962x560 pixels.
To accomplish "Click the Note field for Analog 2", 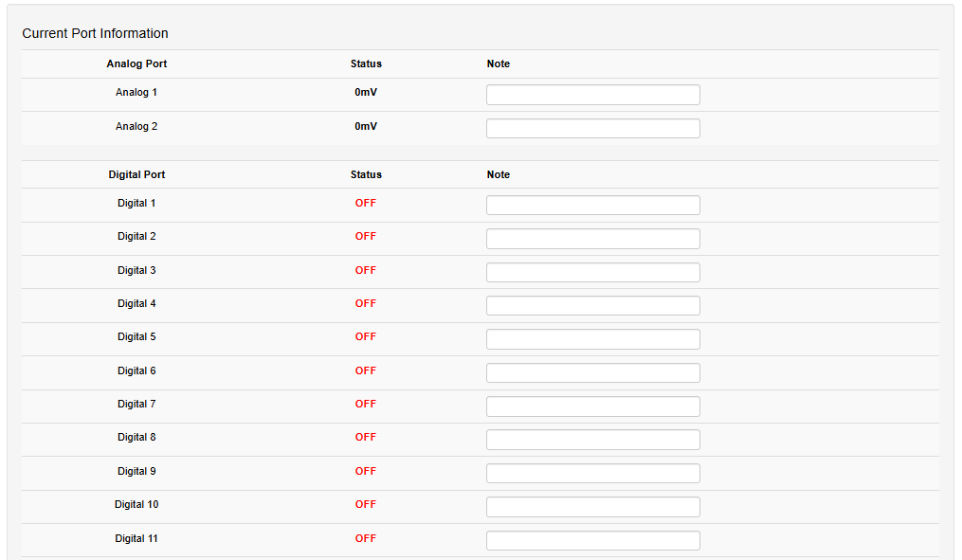I will pos(592,128).
